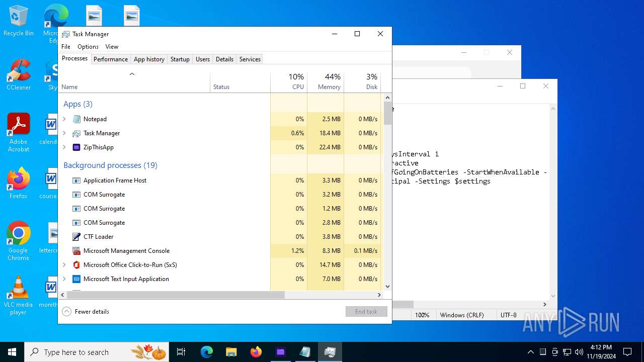Click Microsoft Text Input Application icon
Screen dimensions: 644x362
(76, 279)
